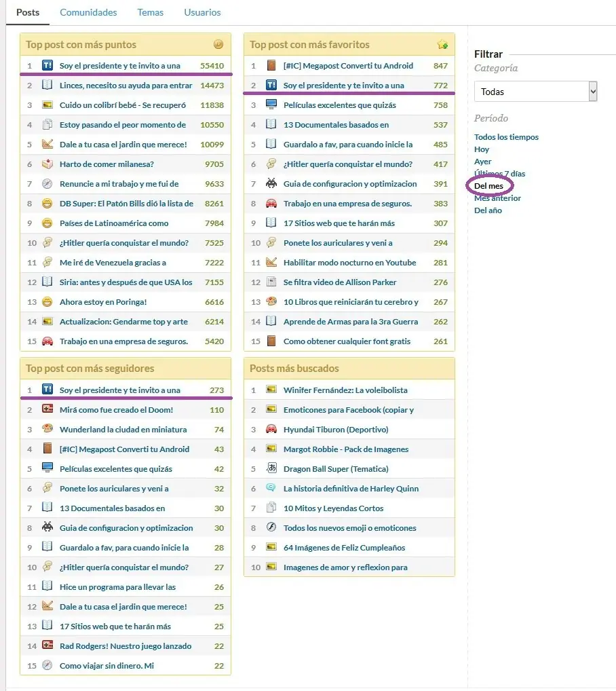Click the compass icon beside 'Renuncie a mi trabajo'
The height and width of the screenshot is (691, 616).
coord(47,183)
